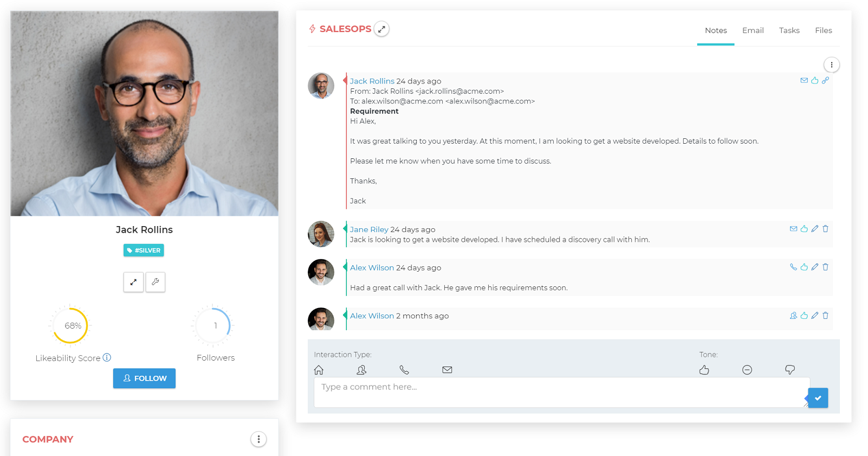
Task: Click the email icon on Jane Riley's note
Action: pos(793,229)
